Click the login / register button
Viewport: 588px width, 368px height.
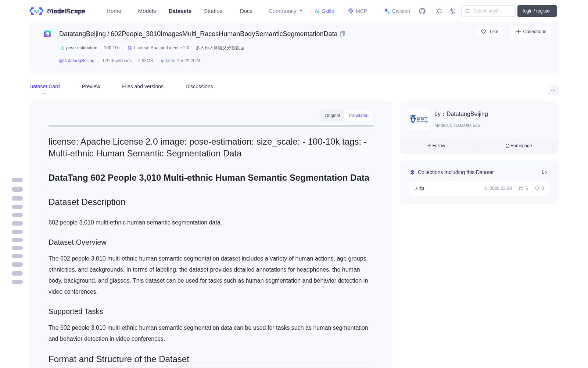pyautogui.click(x=537, y=11)
